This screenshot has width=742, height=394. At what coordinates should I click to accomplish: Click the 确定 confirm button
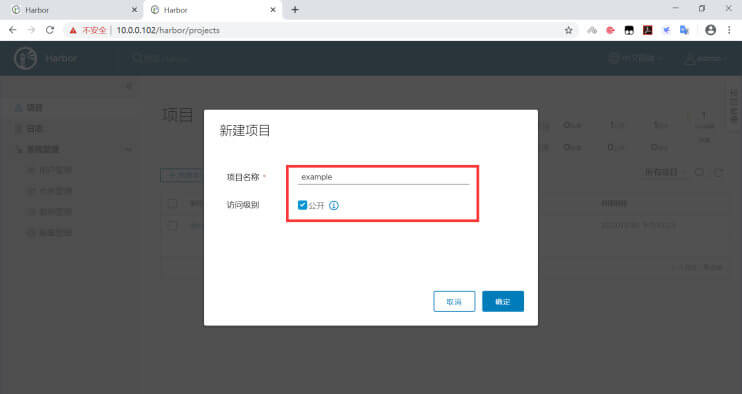[x=503, y=301]
